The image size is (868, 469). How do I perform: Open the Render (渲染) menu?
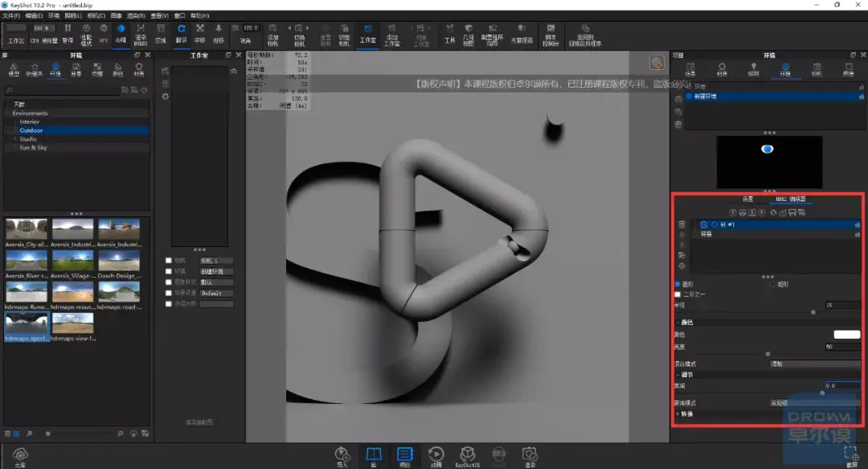click(x=136, y=15)
